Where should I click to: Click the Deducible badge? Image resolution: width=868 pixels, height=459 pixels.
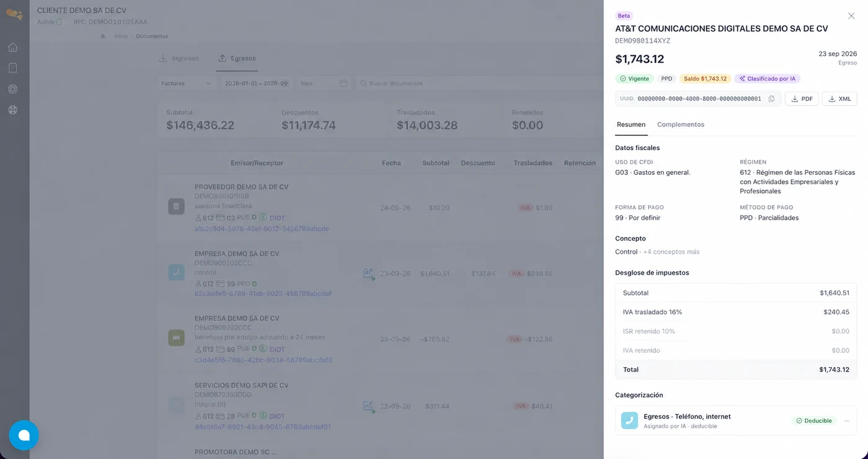pyautogui.click(x=814, y=421)
